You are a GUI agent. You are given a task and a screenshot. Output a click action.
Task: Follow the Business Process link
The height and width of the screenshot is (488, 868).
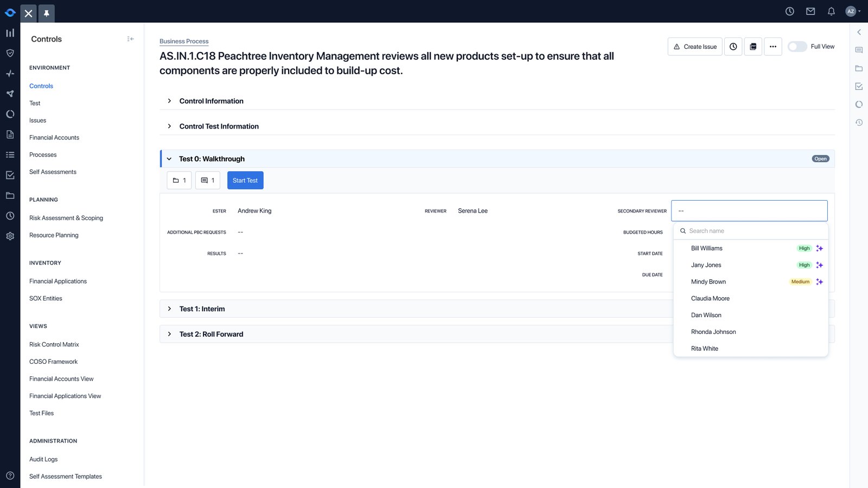point(184,41)
